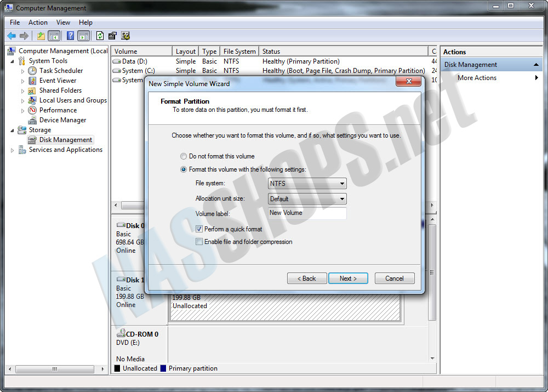Cancel the New Simple Volume Wizard

[x=395, y=279]
